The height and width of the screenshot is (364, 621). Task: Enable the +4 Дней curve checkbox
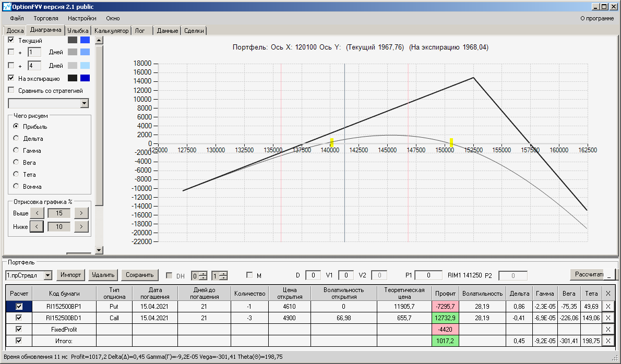11,65
